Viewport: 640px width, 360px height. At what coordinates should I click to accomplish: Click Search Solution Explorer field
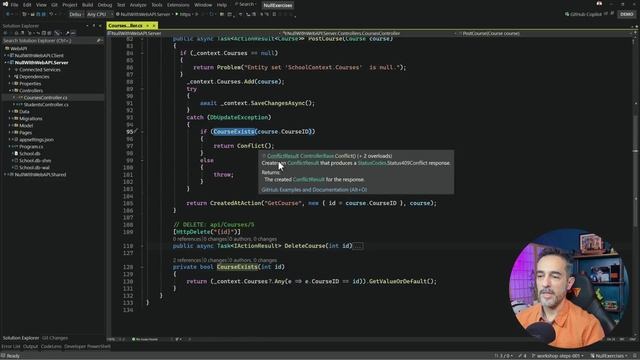pyautogui.click(x=52, y=41)
